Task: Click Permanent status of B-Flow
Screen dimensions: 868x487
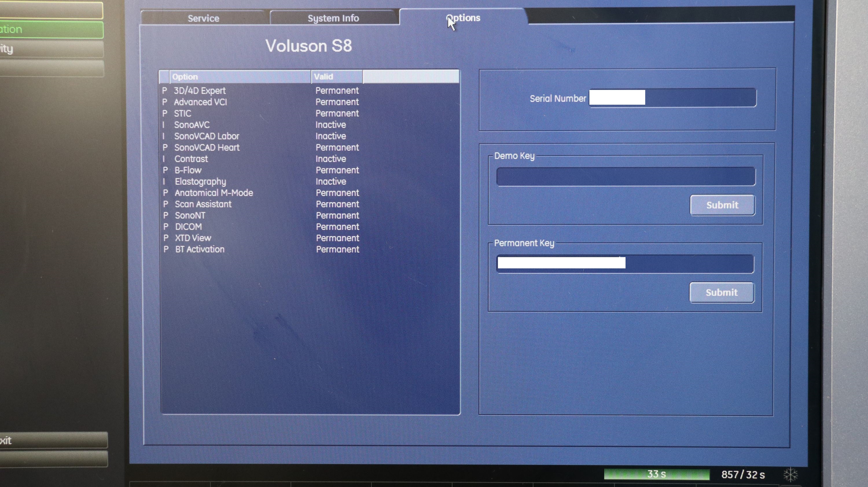Action: coord(337,170)
